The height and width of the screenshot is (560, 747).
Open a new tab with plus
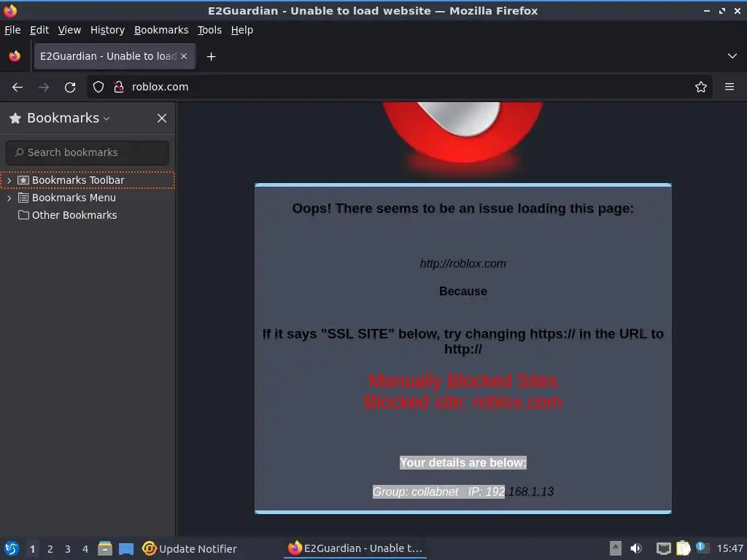click(211, 57)
